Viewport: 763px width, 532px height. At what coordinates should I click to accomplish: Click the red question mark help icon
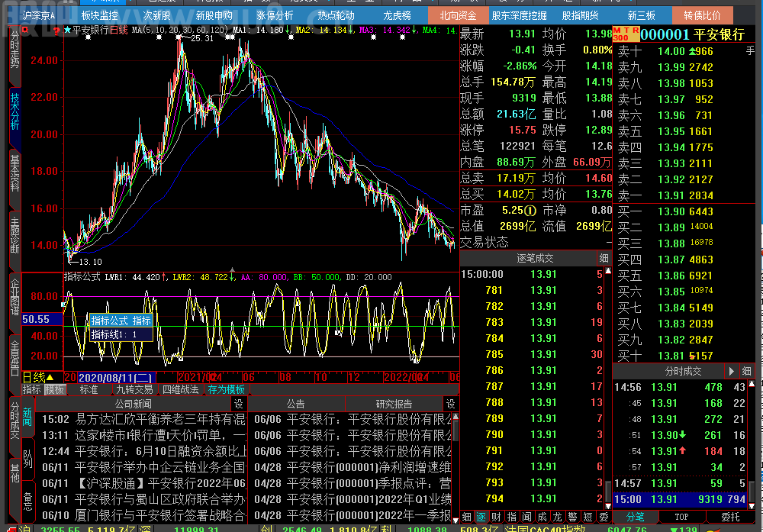pyautogui.click(x=56, y=31)
